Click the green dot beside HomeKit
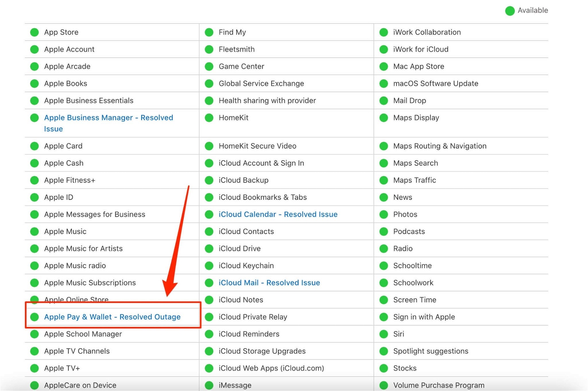The width and height of the screenshot is (588, 391). [209, 118]
